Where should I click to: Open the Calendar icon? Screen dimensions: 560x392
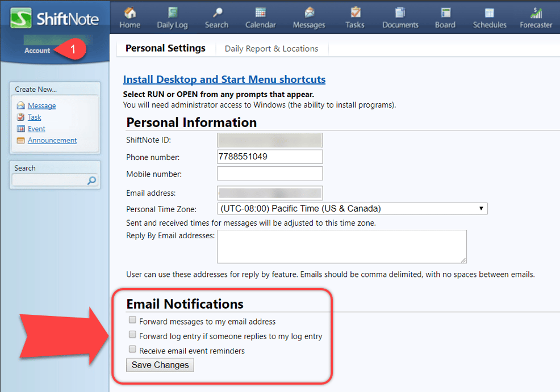pos(260,13)
